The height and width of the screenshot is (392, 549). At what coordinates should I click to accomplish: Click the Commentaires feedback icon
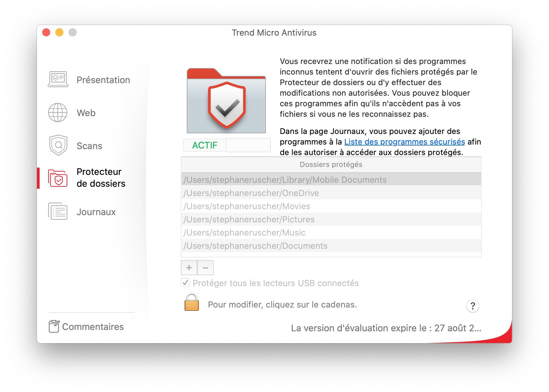54,326
